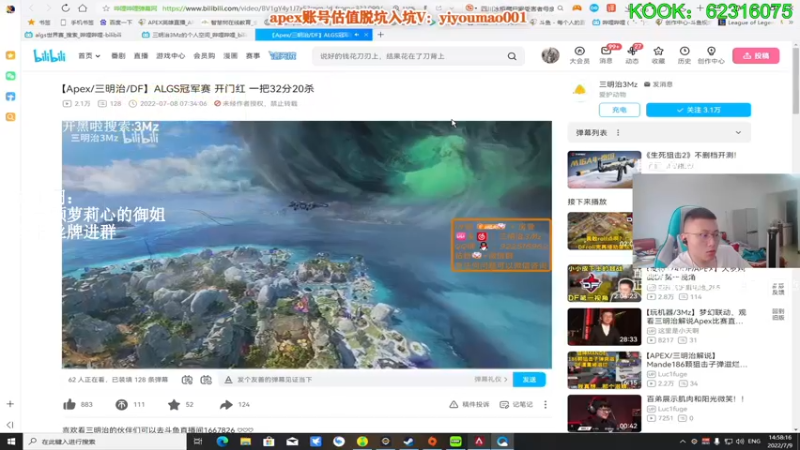Open the yellow sidebar icon at top-left

pos(10,55)
